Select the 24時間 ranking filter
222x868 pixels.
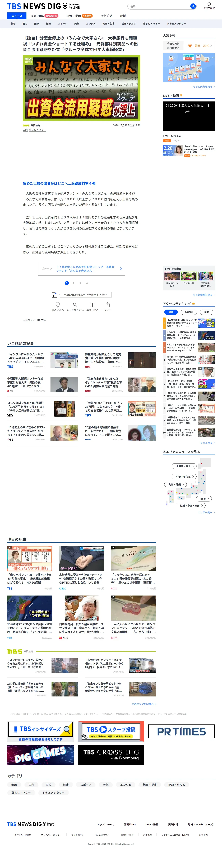189,312
